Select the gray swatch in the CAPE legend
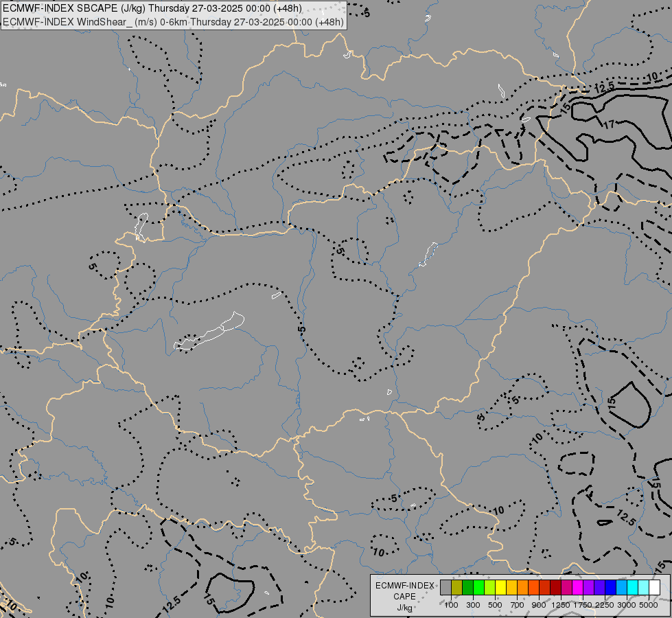 (x=445, y=587)
